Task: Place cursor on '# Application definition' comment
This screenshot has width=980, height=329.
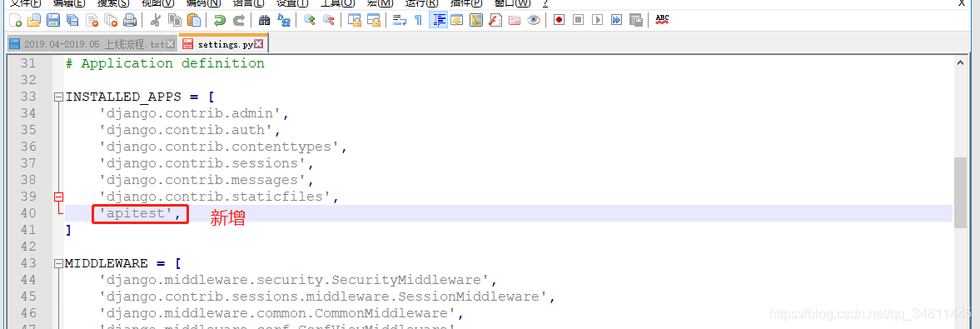Action: coord(165,64)
